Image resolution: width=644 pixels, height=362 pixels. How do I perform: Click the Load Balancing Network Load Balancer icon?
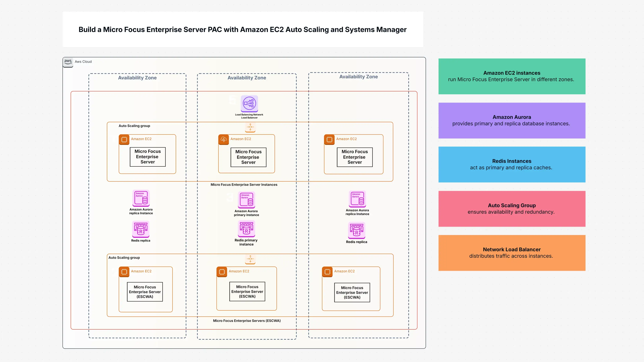click(x=249, y=104)
